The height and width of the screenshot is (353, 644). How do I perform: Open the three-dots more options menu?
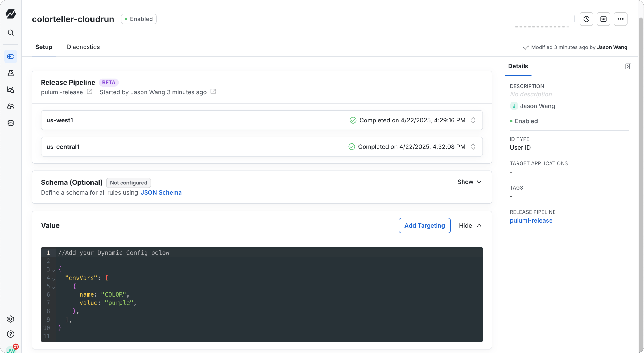click(620, 19)
